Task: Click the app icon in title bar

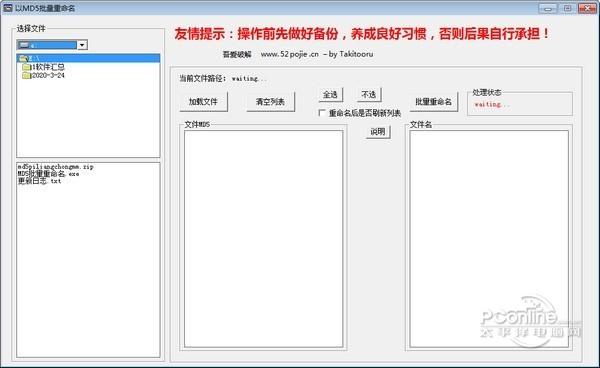Action: coord(8,8)
